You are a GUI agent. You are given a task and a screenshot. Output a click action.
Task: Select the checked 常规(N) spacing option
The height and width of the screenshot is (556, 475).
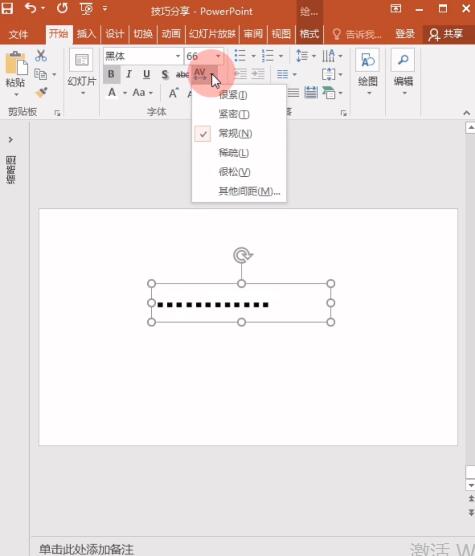239,134
